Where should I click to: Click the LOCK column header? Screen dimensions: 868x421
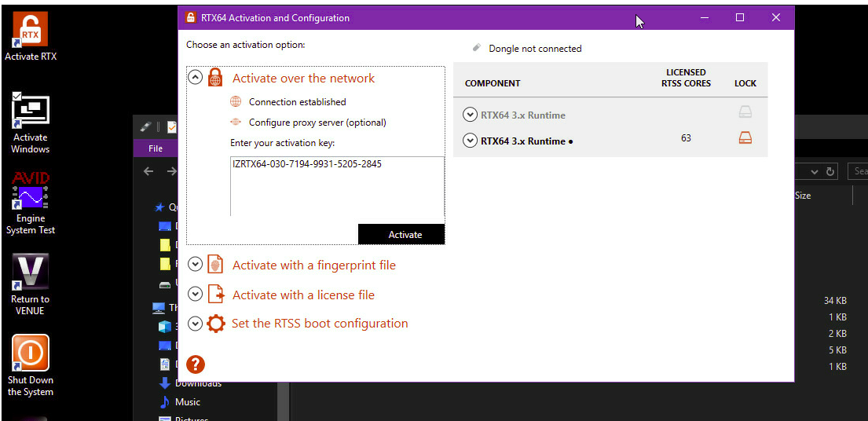[745, 83]
